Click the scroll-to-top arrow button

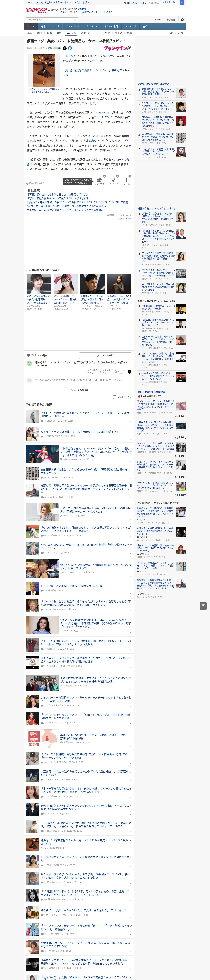click(203, 606)
